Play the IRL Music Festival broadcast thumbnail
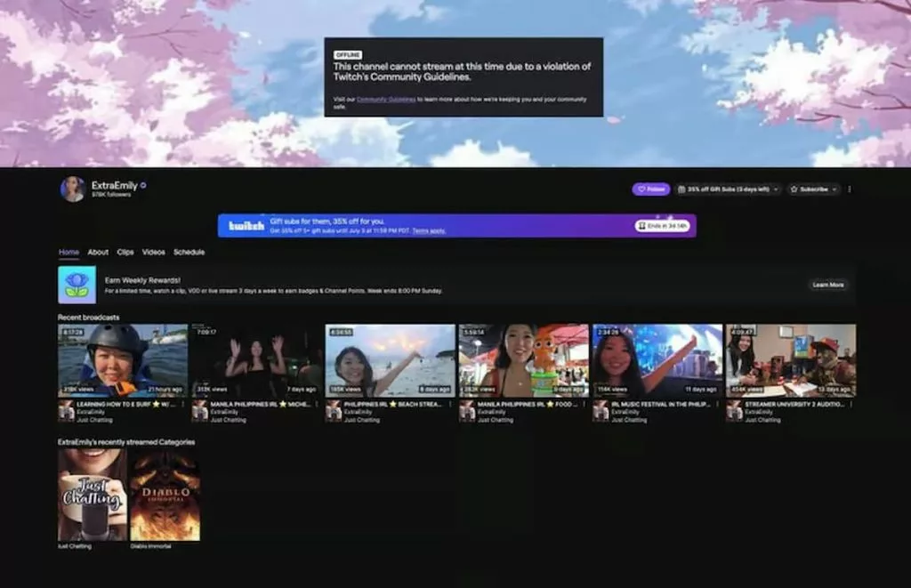The image size is (911, 588). (x=657, y=360)
